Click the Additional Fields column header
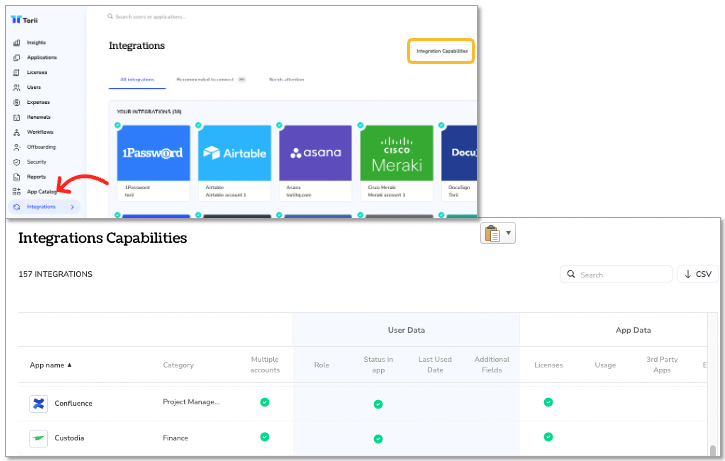The image size is (725, 461). 492,365
